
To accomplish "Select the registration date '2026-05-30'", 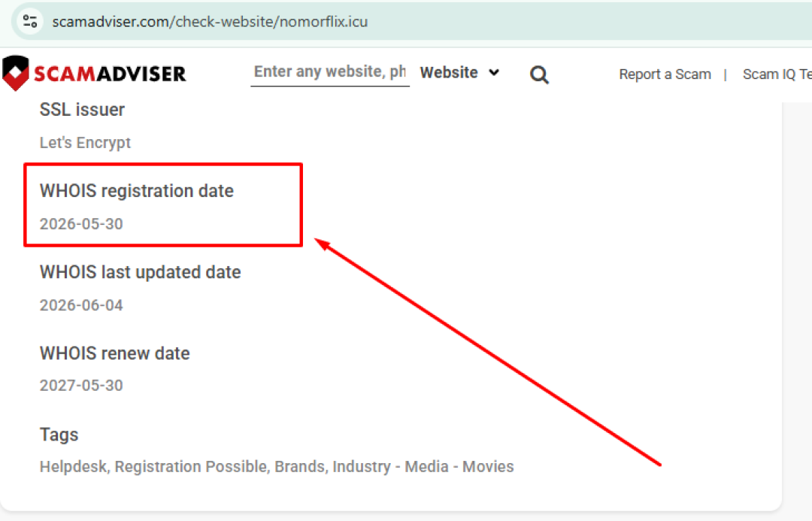I will pos(81,224).
